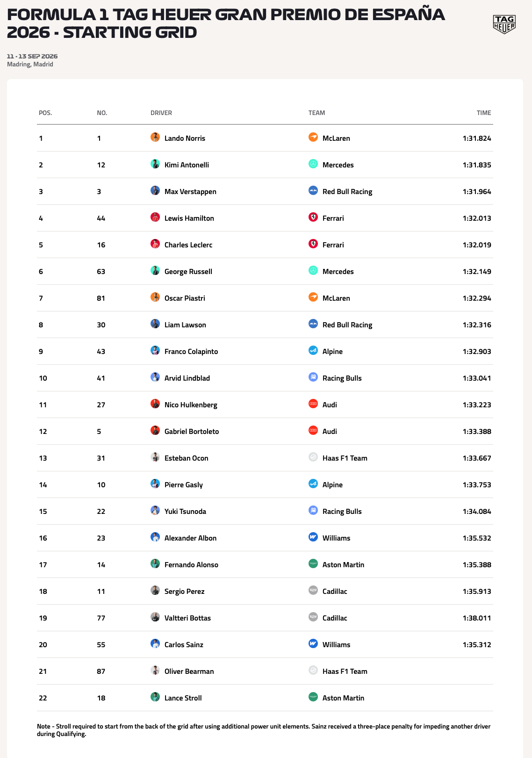This screenshot has width=532, height=758.
Task: Click the Racing Bulls team name for Arvid Lindblad
Action: click(x=342, y=378)
